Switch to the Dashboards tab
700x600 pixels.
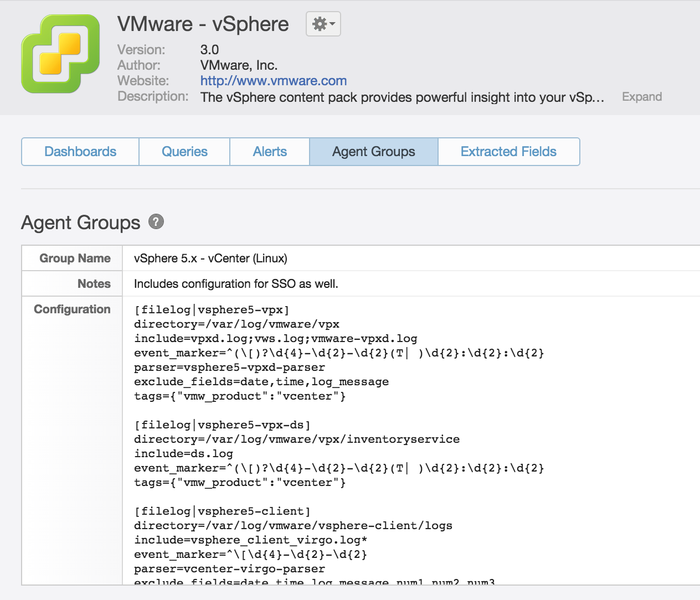coord(80,152)
